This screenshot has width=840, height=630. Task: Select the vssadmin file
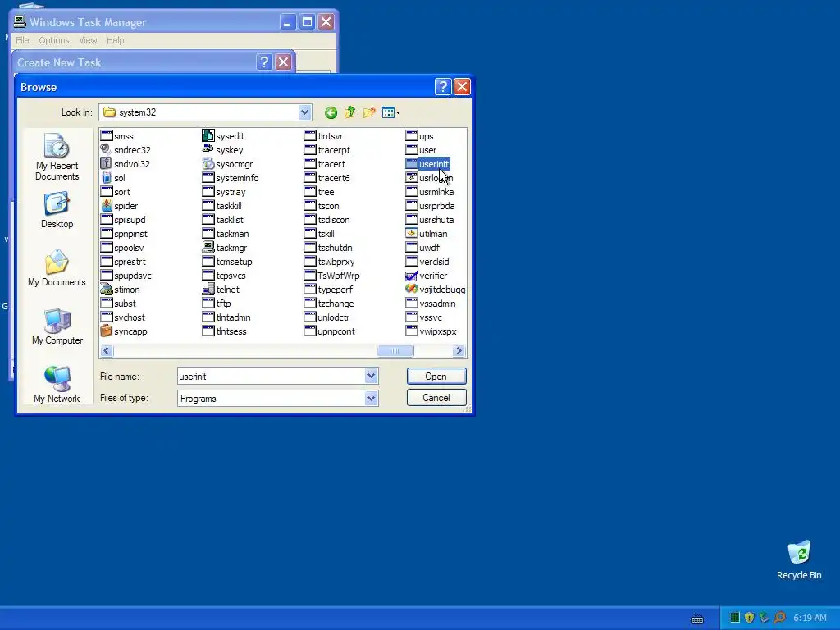[x=431, y=304]
